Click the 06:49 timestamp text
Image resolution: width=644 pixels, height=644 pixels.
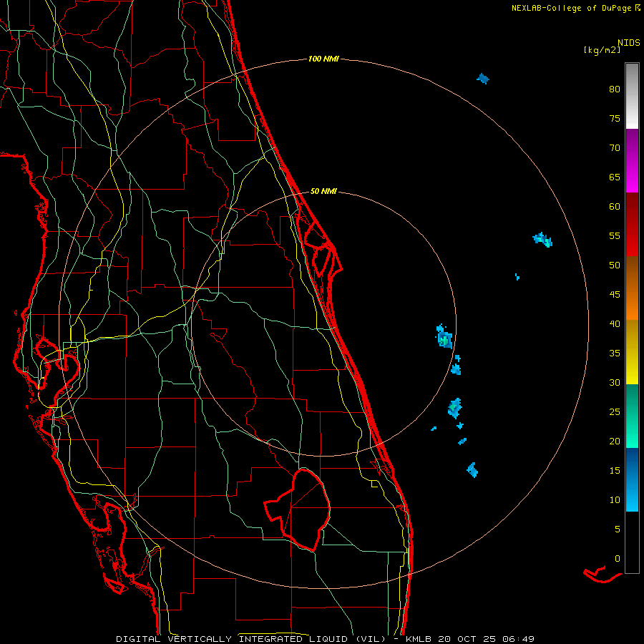(x=518, y=639)
